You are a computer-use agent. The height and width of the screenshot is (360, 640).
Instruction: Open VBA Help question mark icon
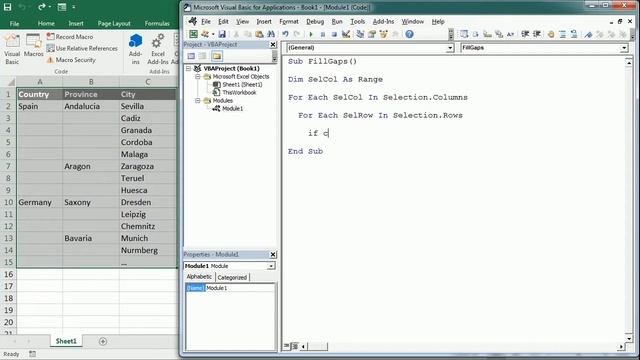coord(409,34)
